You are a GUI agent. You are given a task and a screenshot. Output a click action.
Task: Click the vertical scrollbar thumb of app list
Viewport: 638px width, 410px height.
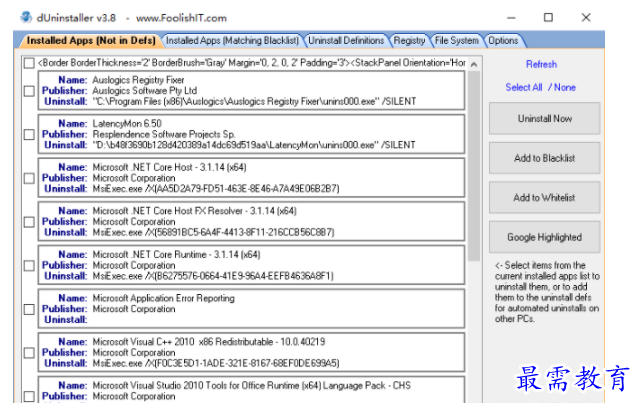[474, 166]
